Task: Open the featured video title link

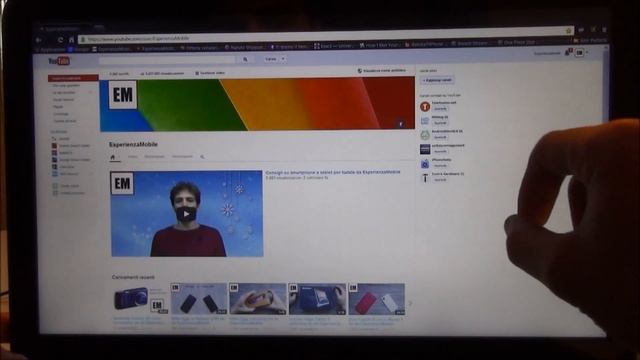Action: click(333, 172)
